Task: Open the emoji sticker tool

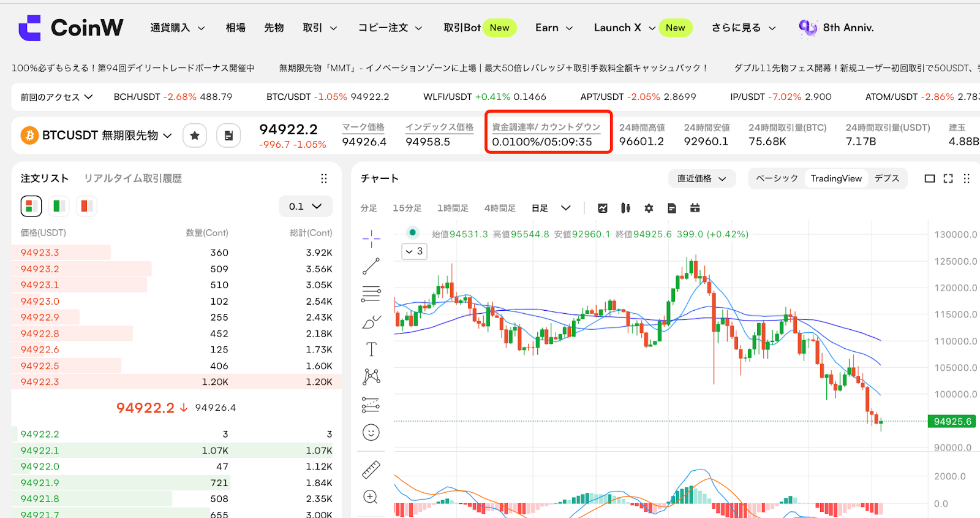Action: pyautogui.click(x=371, y=432)
